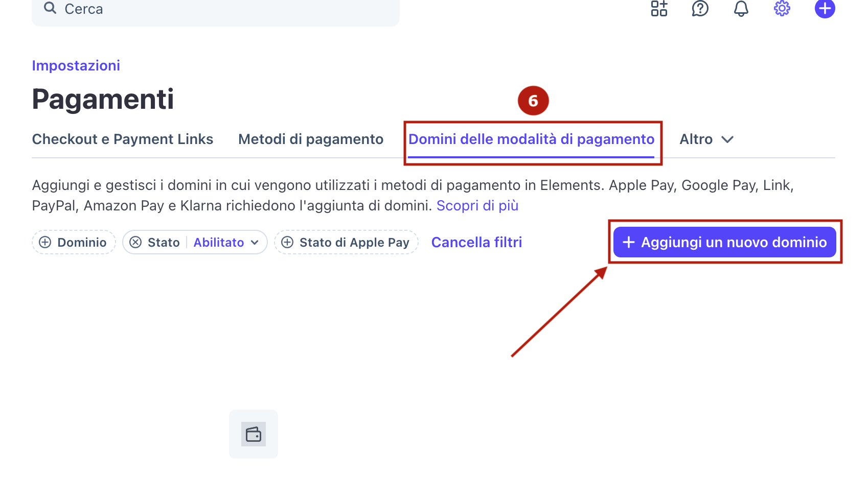Switch to Checkout e Payment Links tab
Screen dimensions: 868x477
pyautogui.click(x=123, y=139)
